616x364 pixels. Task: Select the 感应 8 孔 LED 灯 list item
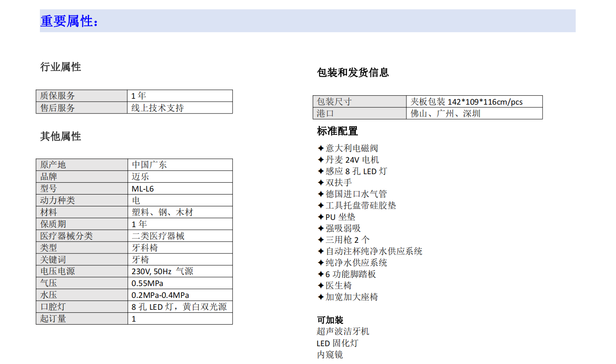click(x=353, y=171)
